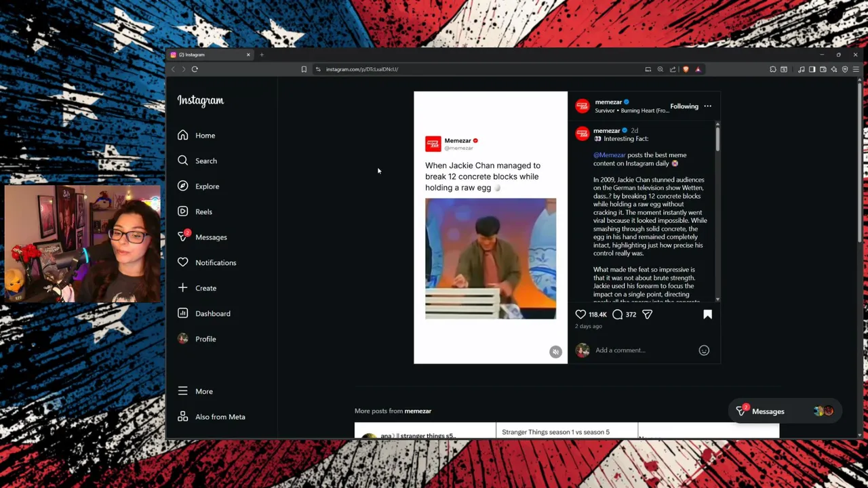Click the install app icon in the address bar

tap(648, 69)
